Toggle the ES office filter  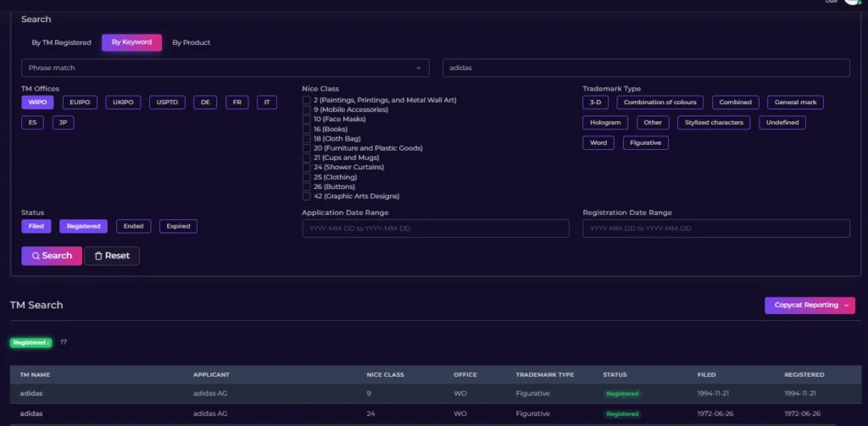pyautogui.click(x=33, y=123)
